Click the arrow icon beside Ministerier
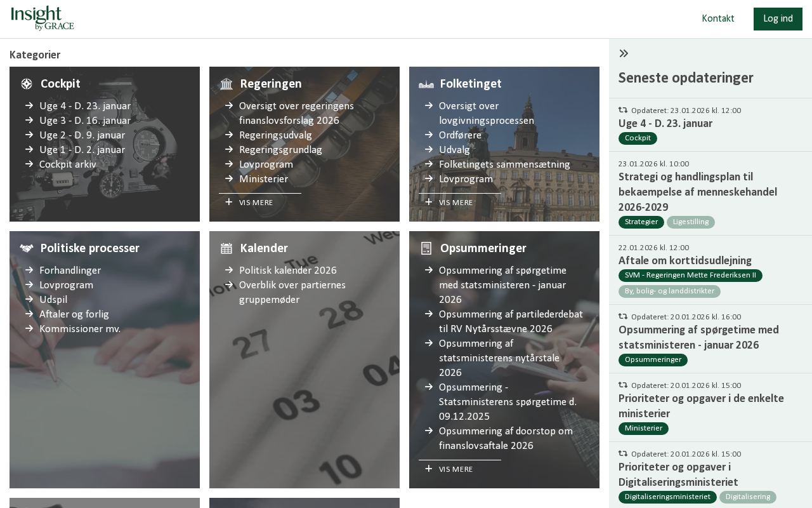The width and height of the screenshot is (812, 508). pyautogui.click(x=229, y=178)
